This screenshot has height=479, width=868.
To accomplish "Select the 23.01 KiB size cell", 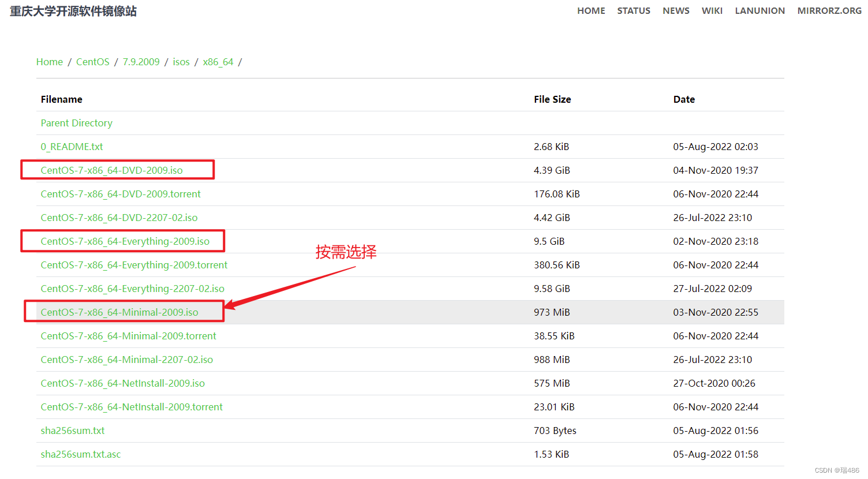I will click(x=554, y=407).
